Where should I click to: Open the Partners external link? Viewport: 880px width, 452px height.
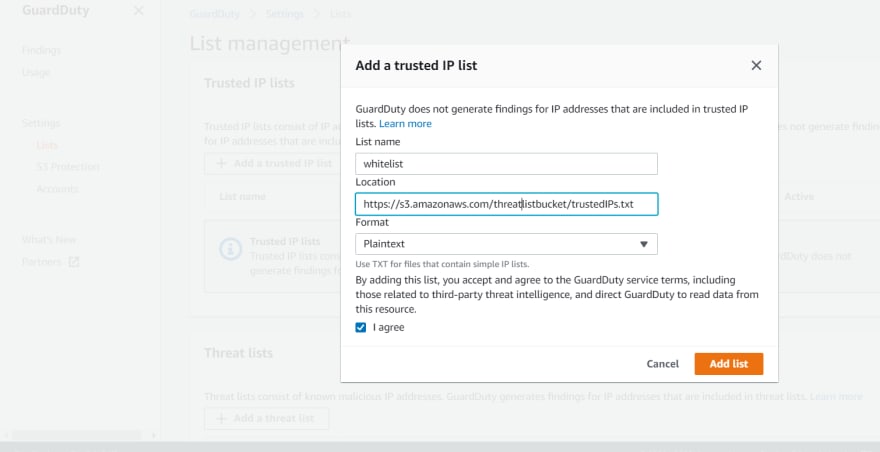click(51, 262)
